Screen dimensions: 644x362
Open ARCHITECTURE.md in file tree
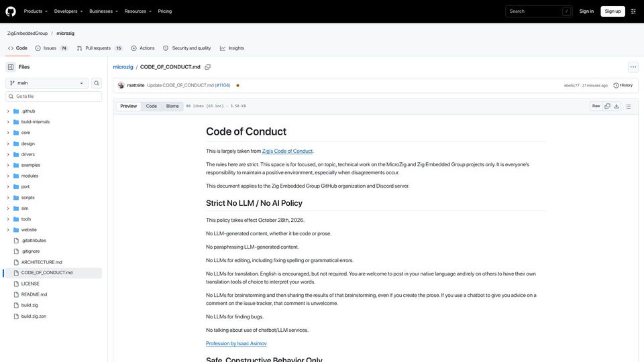42,262
